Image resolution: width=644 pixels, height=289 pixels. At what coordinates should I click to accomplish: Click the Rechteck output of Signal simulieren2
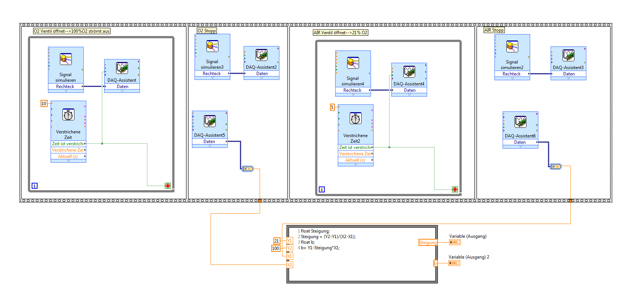click(512, 74)
